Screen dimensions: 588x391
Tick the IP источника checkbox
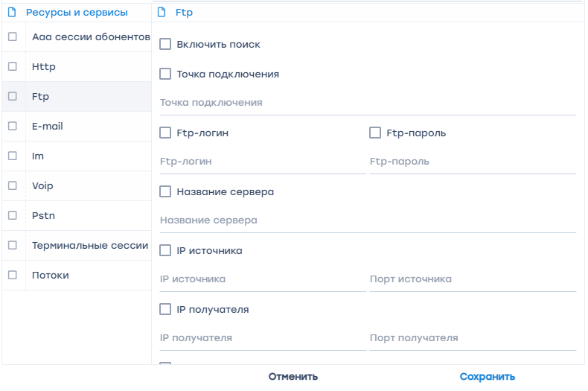[165, 251]
